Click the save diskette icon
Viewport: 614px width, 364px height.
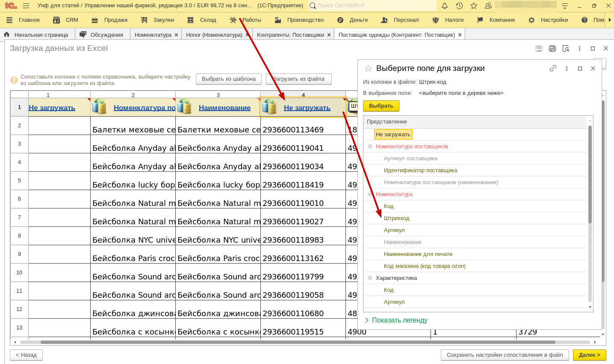click(539, 49)
